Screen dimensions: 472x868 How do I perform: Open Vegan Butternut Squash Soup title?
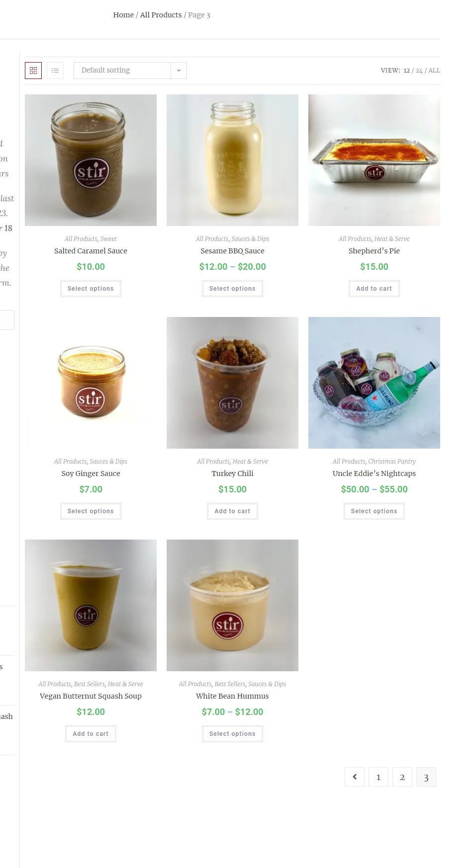pos(91,696)
